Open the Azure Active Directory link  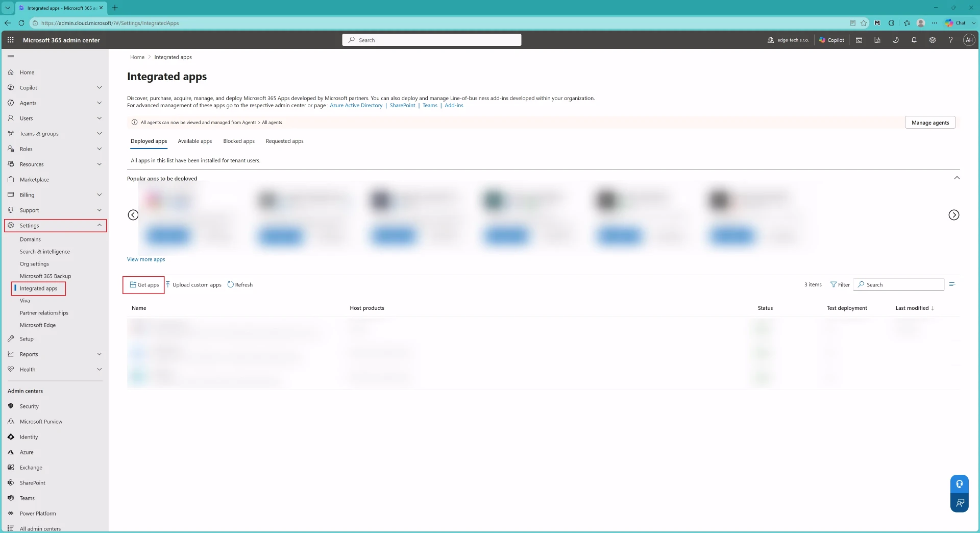[356, 106]
